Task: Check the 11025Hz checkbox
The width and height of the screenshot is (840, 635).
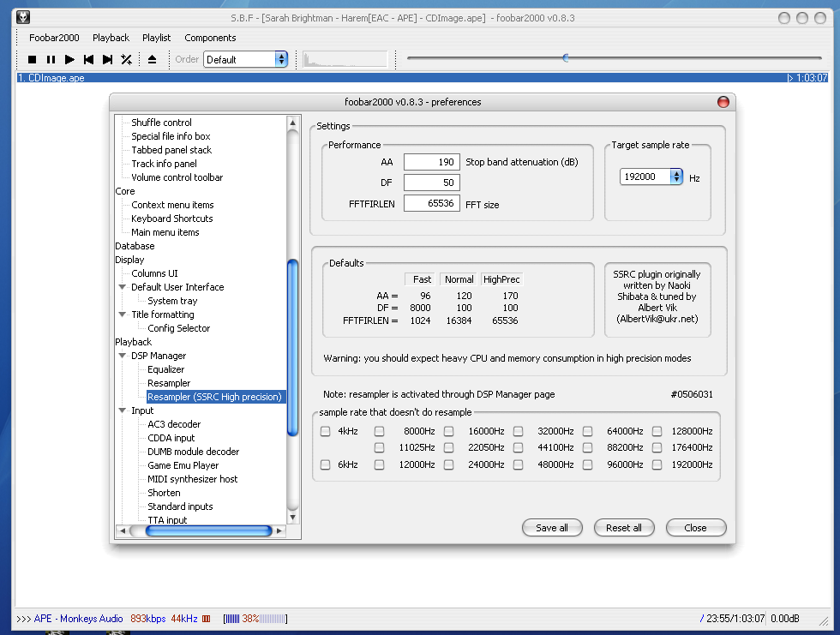Action: (379, 447)
